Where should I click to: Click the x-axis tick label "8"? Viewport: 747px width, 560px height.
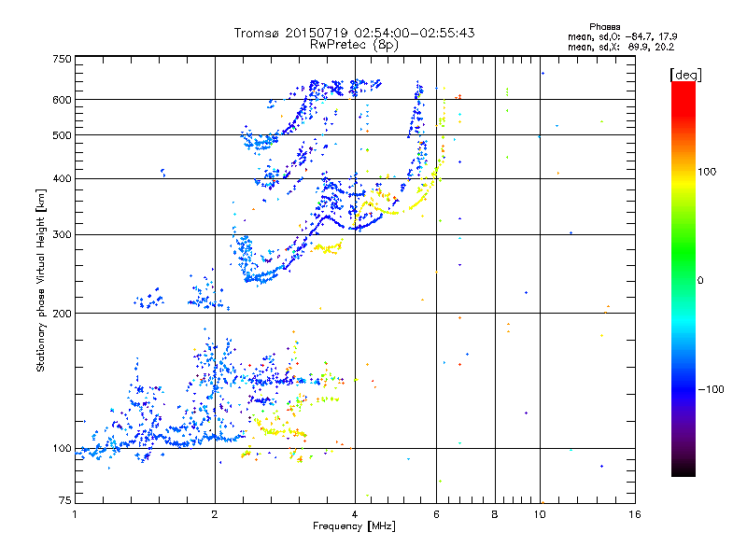point(495,514)
